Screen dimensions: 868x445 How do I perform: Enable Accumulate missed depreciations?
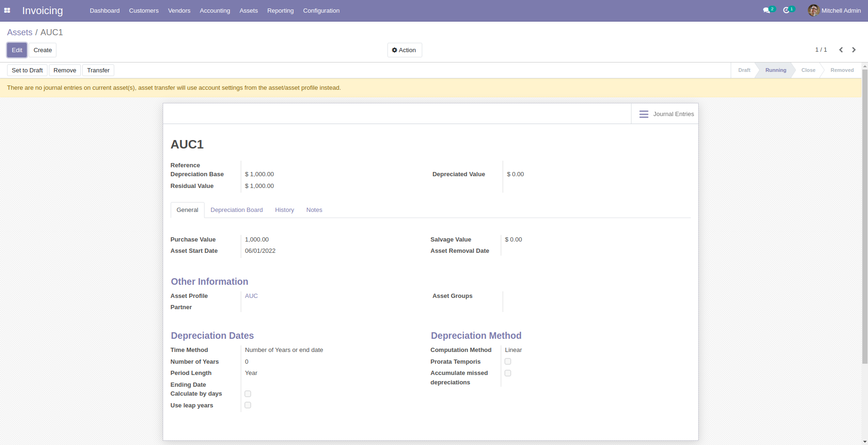click(507, 373)
